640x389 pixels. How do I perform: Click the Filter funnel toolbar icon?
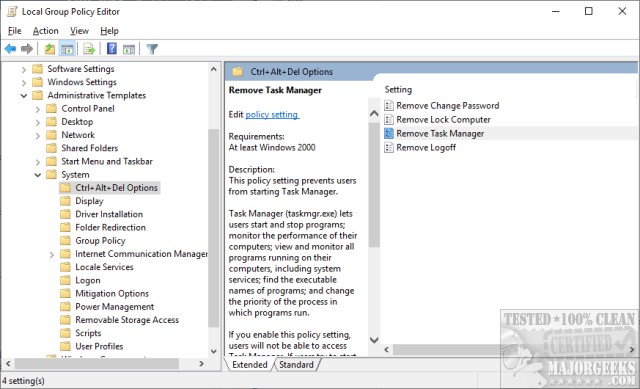152,49
